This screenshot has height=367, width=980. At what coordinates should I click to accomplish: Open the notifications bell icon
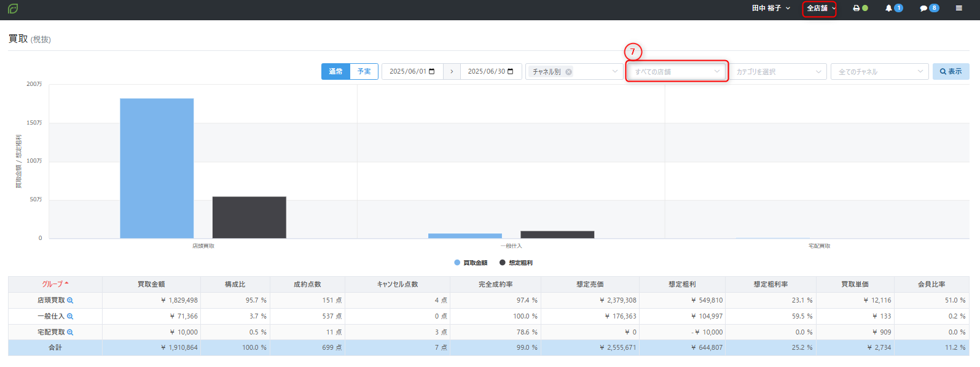click(888, 9)
